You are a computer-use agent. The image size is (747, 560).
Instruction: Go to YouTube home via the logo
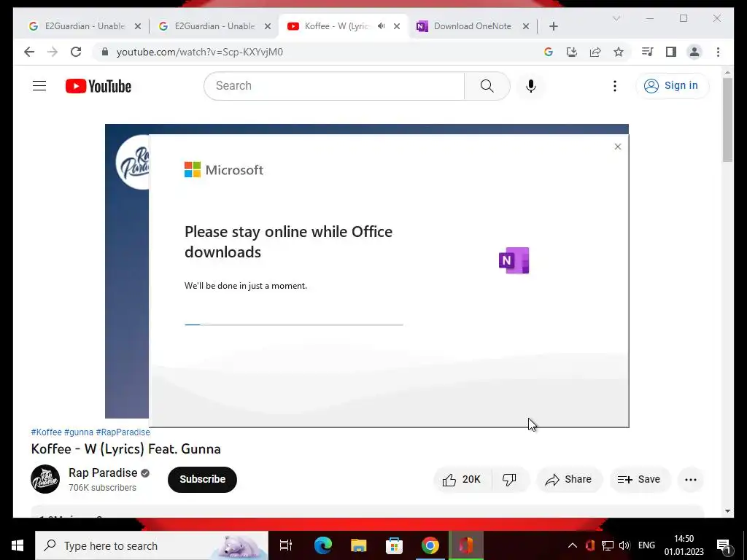click(98, 86)
